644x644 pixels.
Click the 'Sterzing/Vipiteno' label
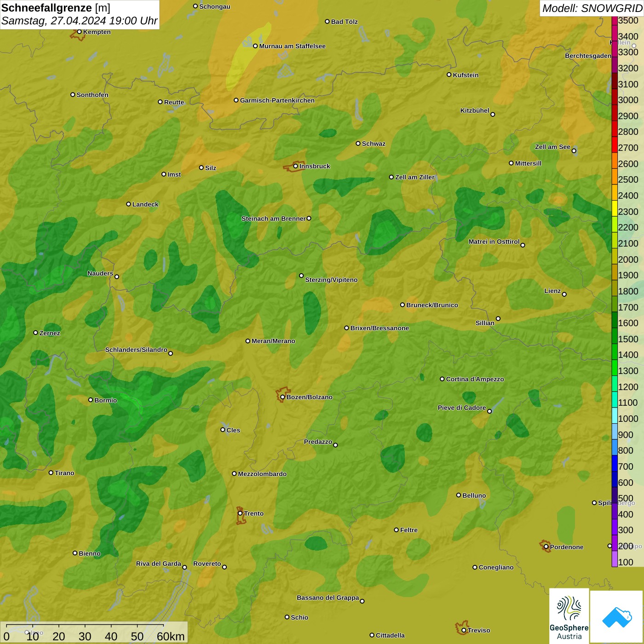tap(332, 280)
